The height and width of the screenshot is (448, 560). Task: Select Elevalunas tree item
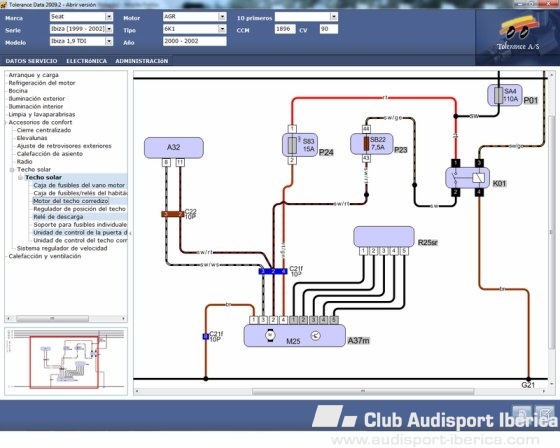point(32,138)
